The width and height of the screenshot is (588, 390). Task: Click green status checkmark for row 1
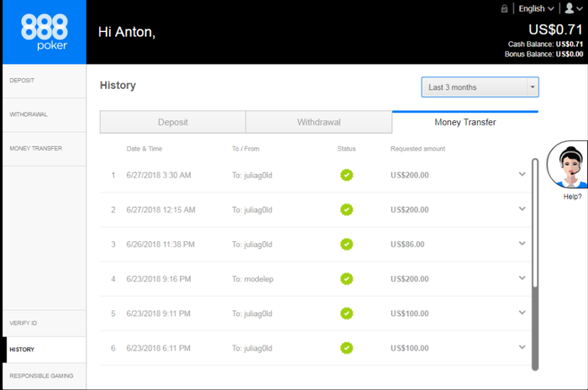click(346, 175)
